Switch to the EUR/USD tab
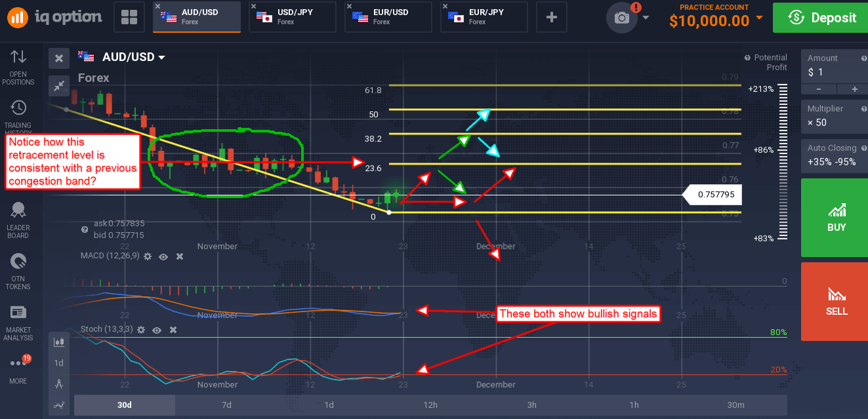This screenshot has height=419, width=868. [388, 17]
